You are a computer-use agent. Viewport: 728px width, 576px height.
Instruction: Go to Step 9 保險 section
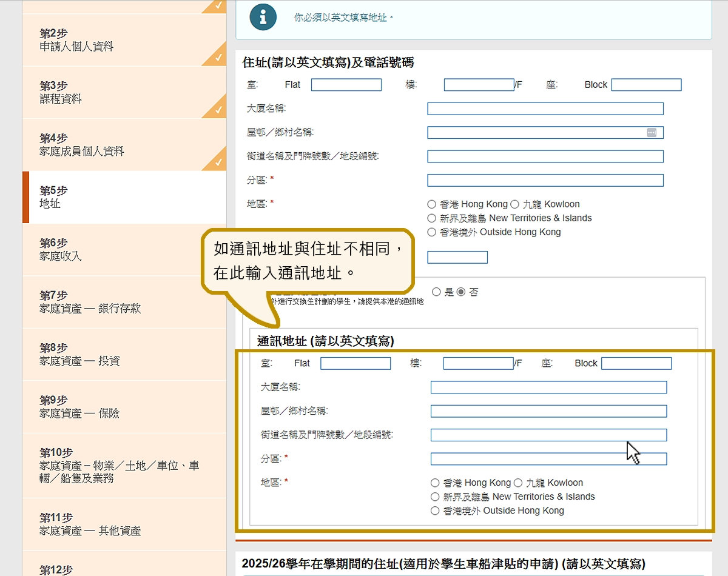point(124,407)
